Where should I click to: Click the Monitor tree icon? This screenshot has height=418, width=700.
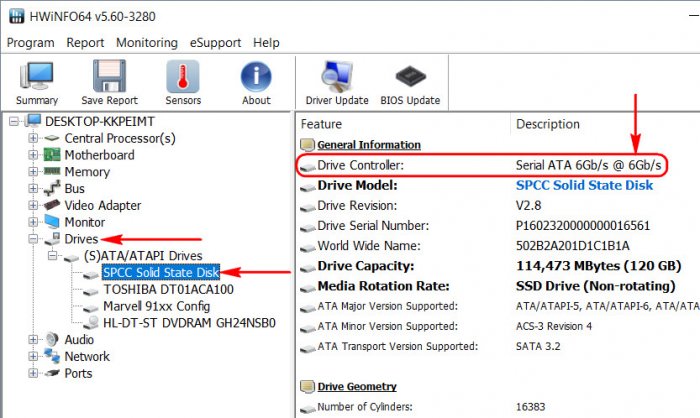click(52, 222)
